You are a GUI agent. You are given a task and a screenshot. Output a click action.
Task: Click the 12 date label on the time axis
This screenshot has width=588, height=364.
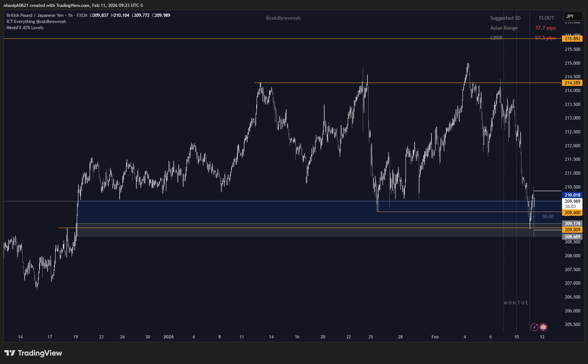pyautogui.click(x=542, y=337)
